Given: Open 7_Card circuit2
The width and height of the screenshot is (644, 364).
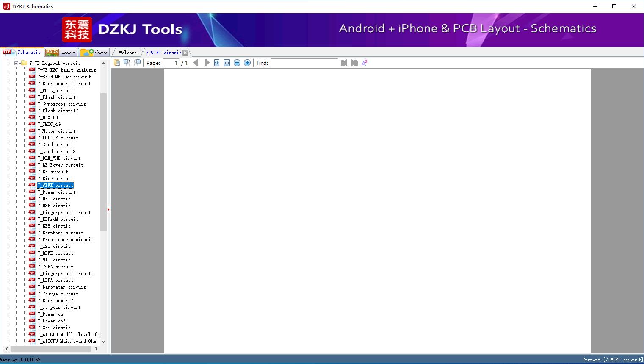Looking at the screenshot, I should [x=57, y=151].
